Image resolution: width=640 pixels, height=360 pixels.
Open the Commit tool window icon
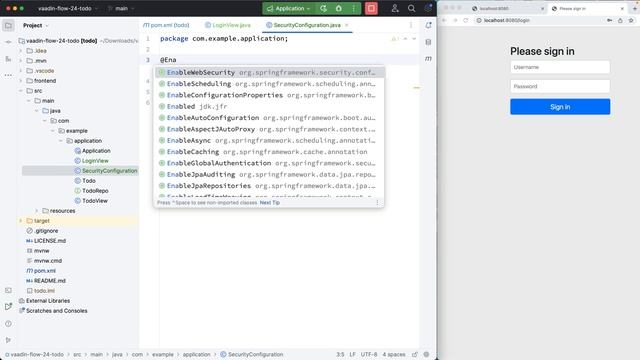click(x=8, y=42)
